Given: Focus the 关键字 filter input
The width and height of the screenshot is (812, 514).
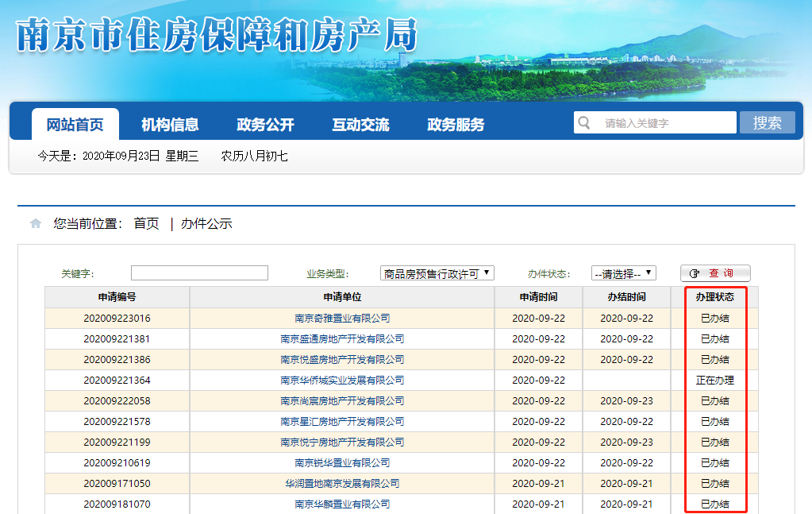Looking at the screenshot, I should pos(199,273).
